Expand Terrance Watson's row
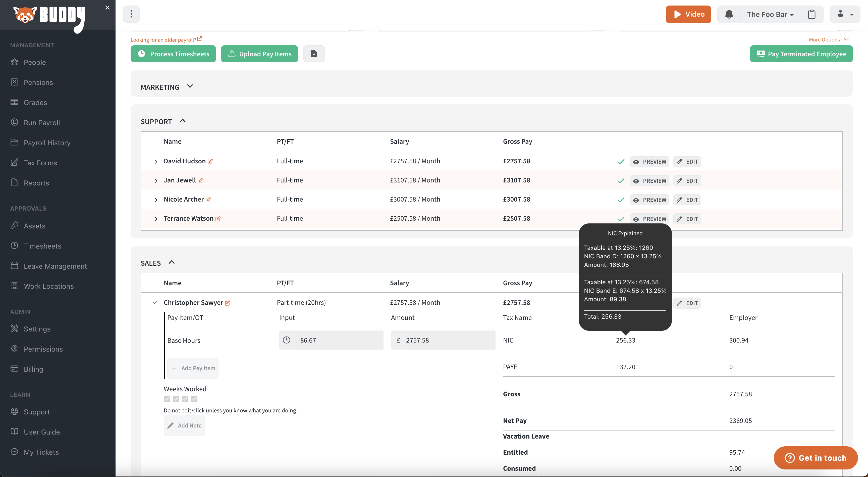Screen dimensions: 868x477 click(156, 219)
